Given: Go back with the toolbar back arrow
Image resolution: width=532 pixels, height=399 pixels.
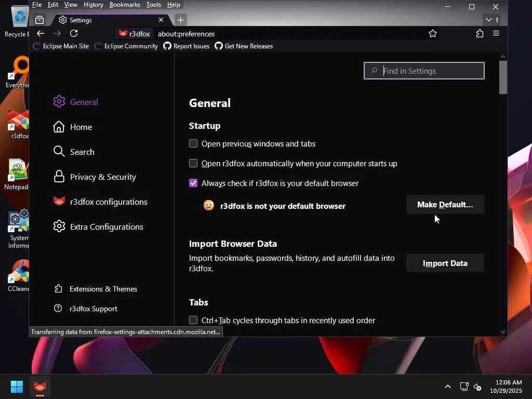Looking at the screenshot, I should pyautogui.click(x=41, y=34).
